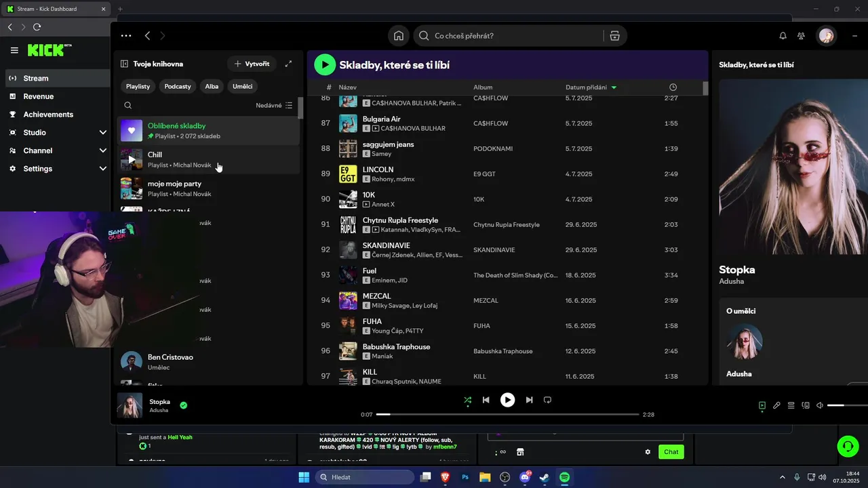Open artist link Milky Savage, Ley Lofaj
The image size is (868, 488).
404,306
